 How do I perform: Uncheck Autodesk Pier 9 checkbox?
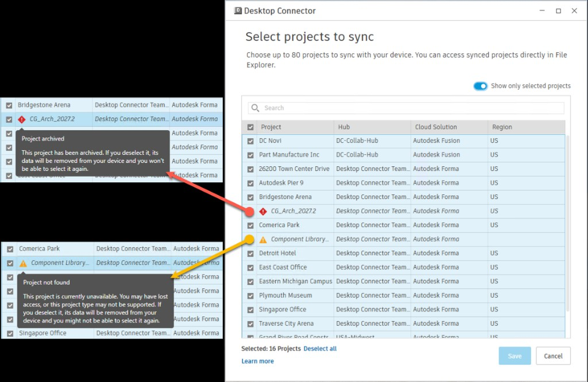coord(250,183)
